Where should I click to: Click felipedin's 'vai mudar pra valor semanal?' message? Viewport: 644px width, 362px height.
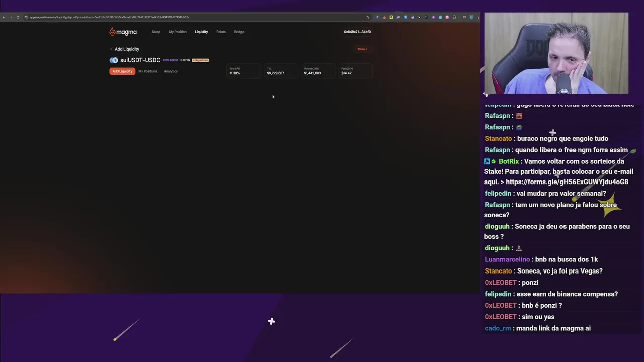coord(561,194)
